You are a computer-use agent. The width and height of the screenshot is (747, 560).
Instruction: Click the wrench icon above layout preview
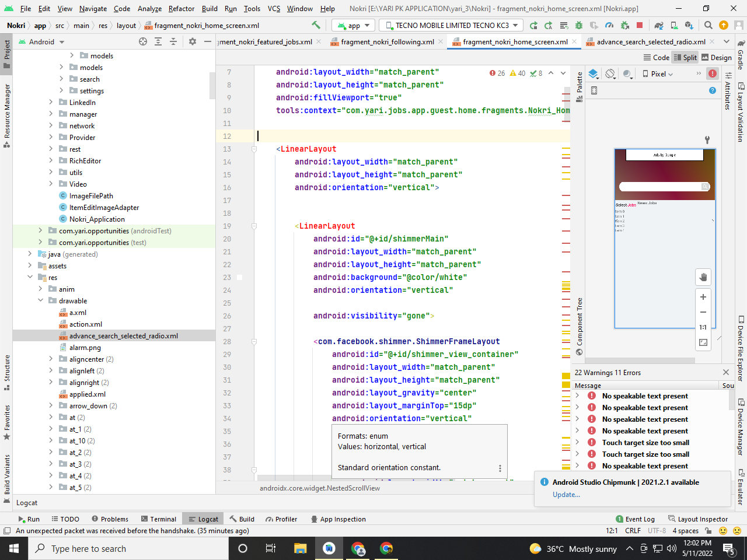[x=707, y=140]
